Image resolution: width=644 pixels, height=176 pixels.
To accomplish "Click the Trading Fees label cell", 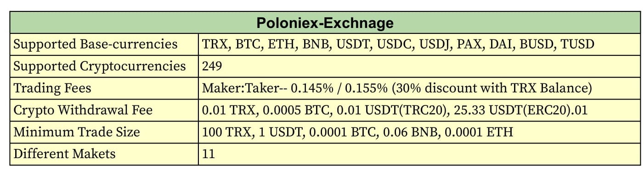I will click(104, 88).
